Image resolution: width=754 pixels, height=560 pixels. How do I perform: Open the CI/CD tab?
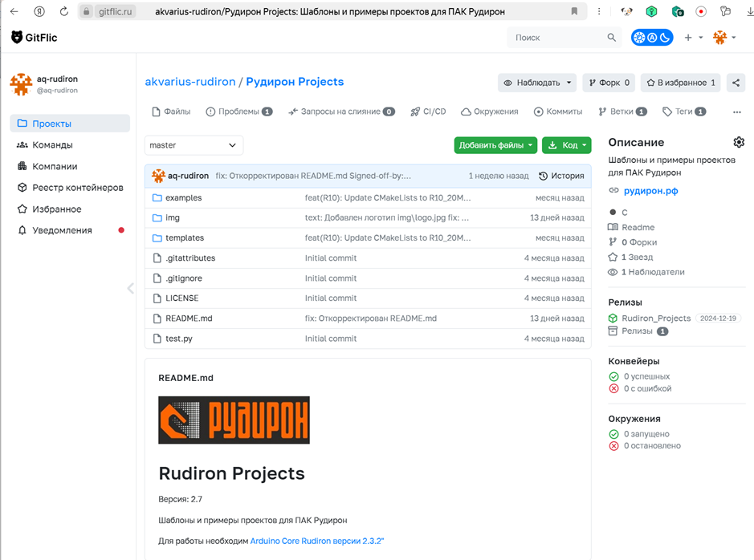[428, 112]
